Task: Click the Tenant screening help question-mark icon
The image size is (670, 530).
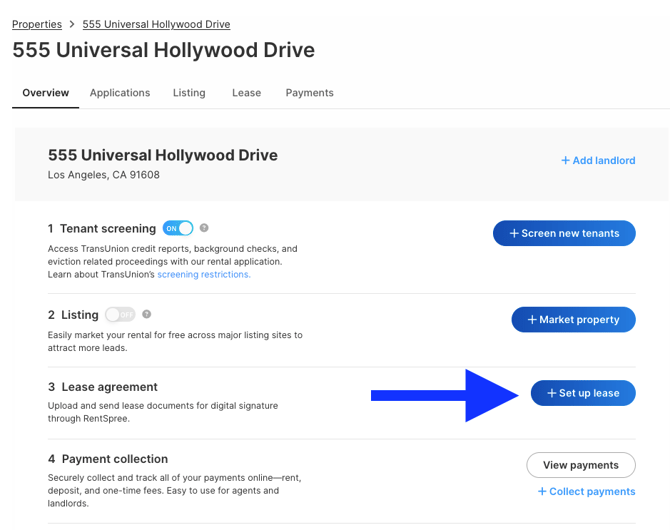Action: pos(204,228)
